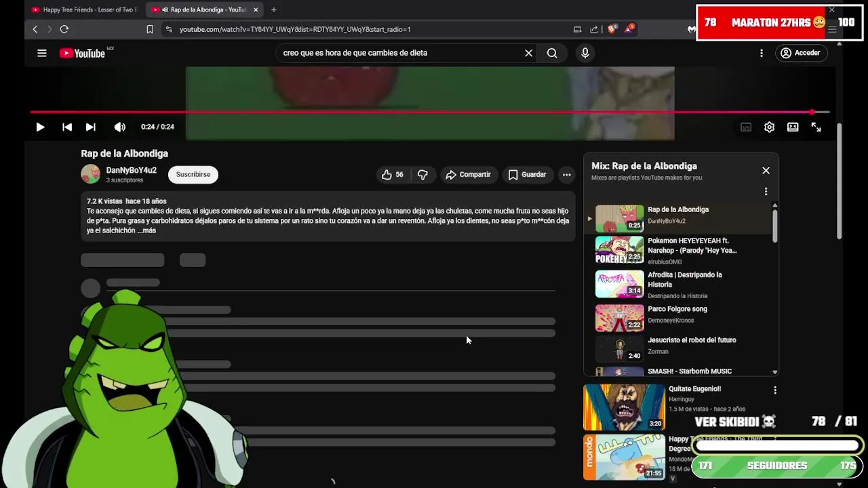Reload the current page

click(64, 29)
